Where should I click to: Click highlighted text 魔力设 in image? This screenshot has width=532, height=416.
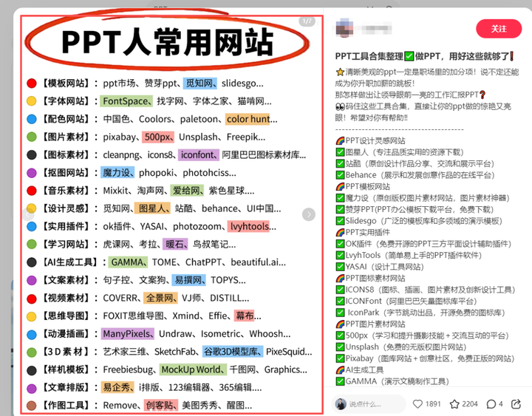tap(117, 173)
